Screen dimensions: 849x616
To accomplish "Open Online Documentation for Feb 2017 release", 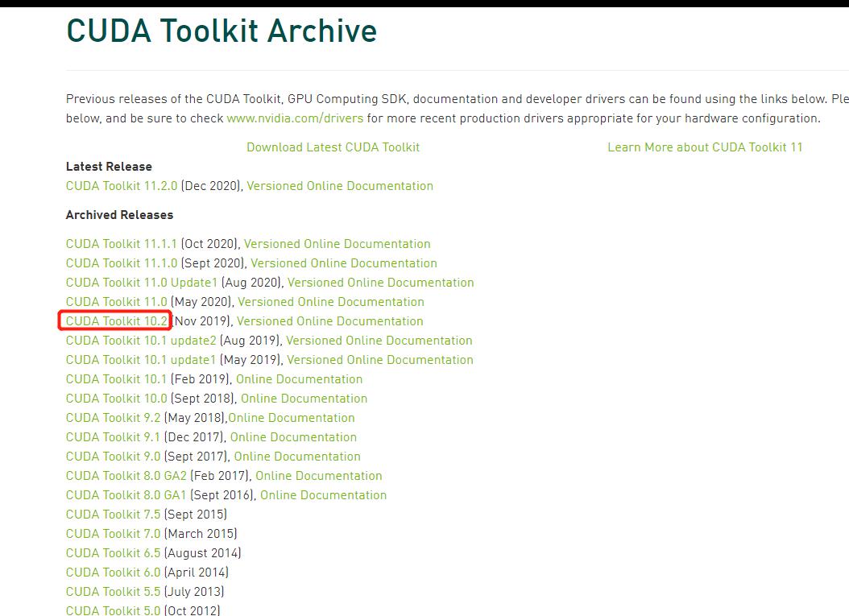I will pos(319,477).
